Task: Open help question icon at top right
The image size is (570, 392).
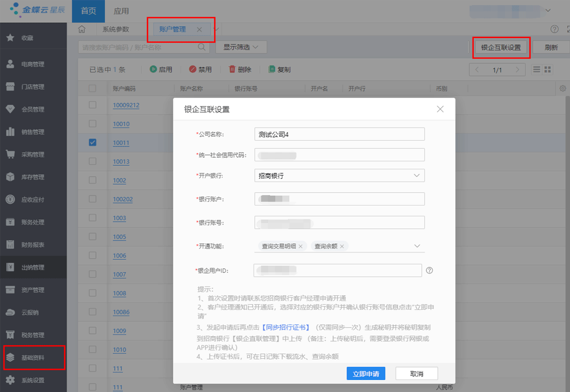Action: pos(555,29)
